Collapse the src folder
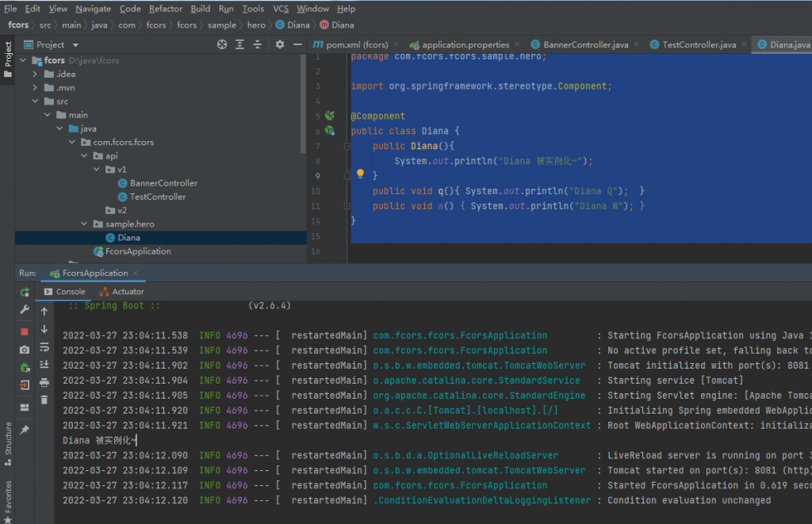This screenshot has height=524, width=812. (35, 101)
